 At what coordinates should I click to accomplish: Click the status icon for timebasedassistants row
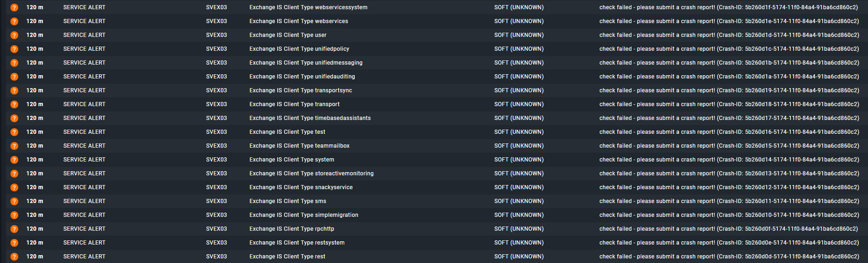click(14, 119)
